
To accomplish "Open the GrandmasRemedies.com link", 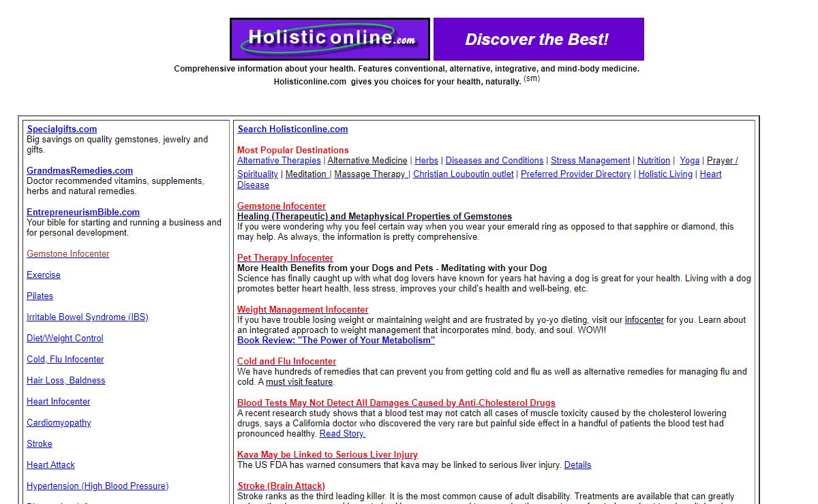I will click(x=80, y=170).
